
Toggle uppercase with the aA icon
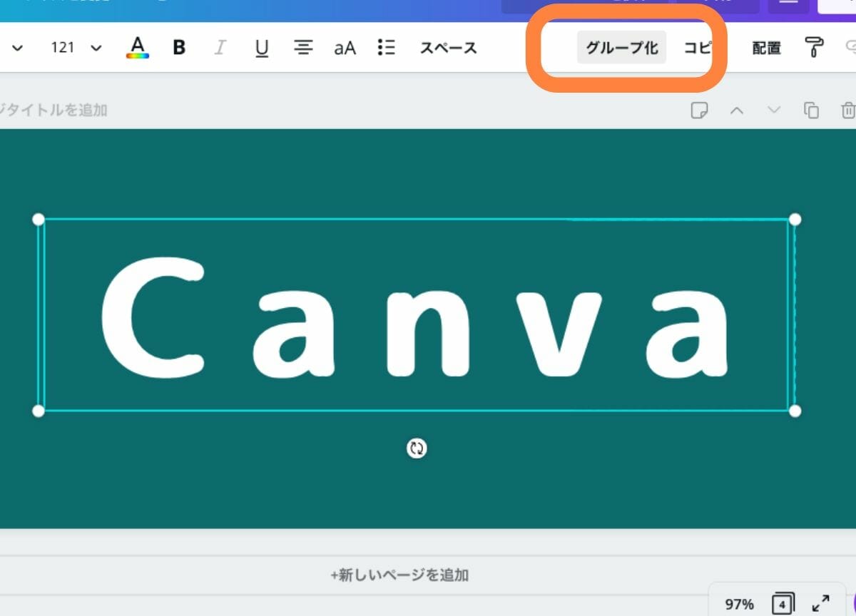coord(345,48)
